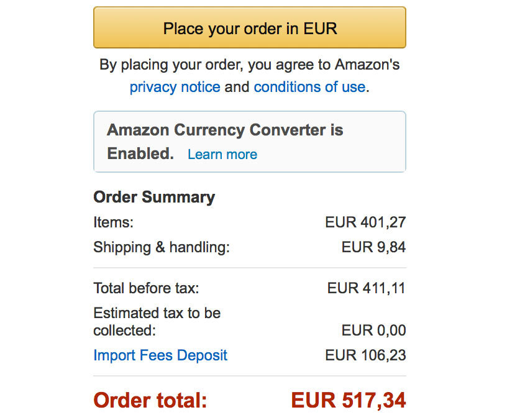525x420 pixels.
Task: Open the privacy notice link
Action: tap(175, 87)
